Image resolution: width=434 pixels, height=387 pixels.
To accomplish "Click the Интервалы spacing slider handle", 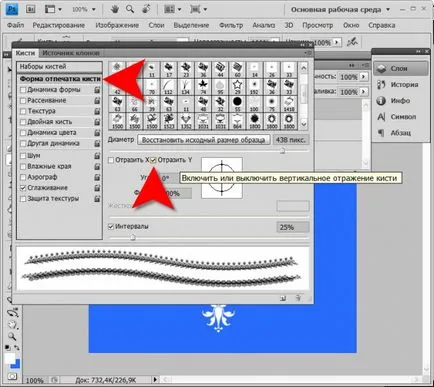I will tap(133, 237).
